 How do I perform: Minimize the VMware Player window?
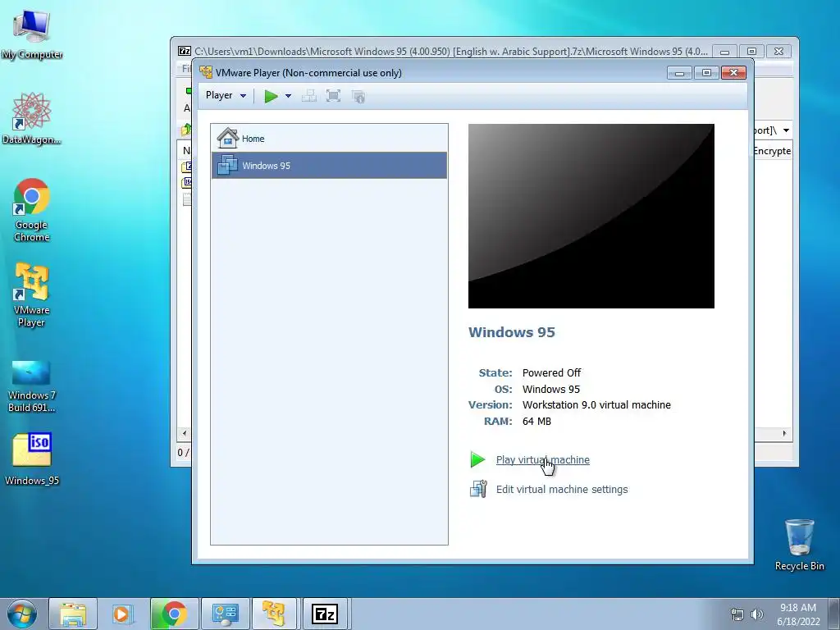click(679, 73)
